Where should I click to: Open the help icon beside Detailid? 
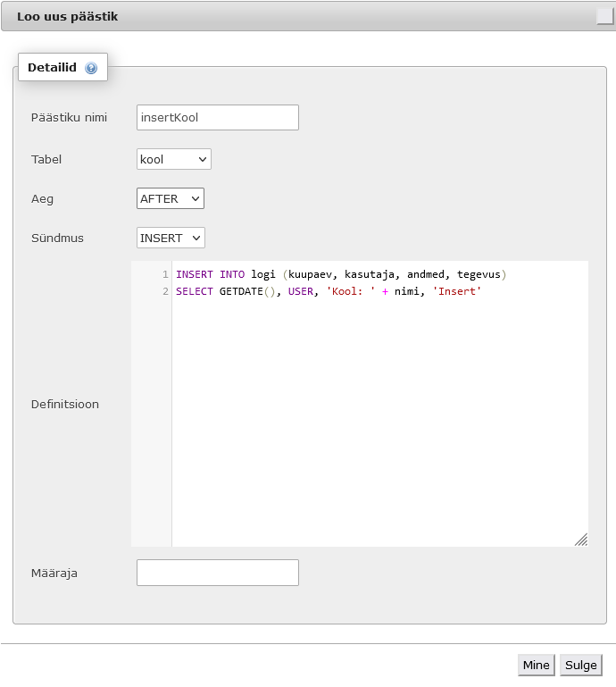point(91,68)
